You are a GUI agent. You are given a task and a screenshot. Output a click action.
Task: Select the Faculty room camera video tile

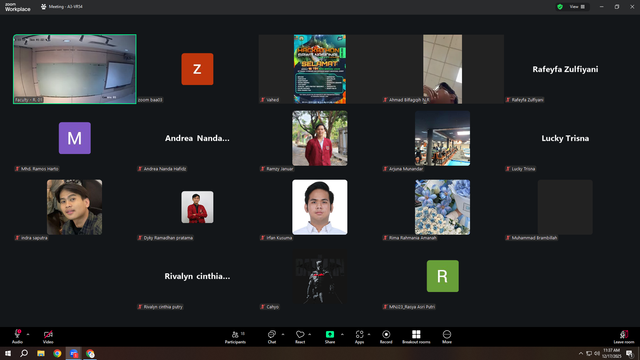point(75,69)
